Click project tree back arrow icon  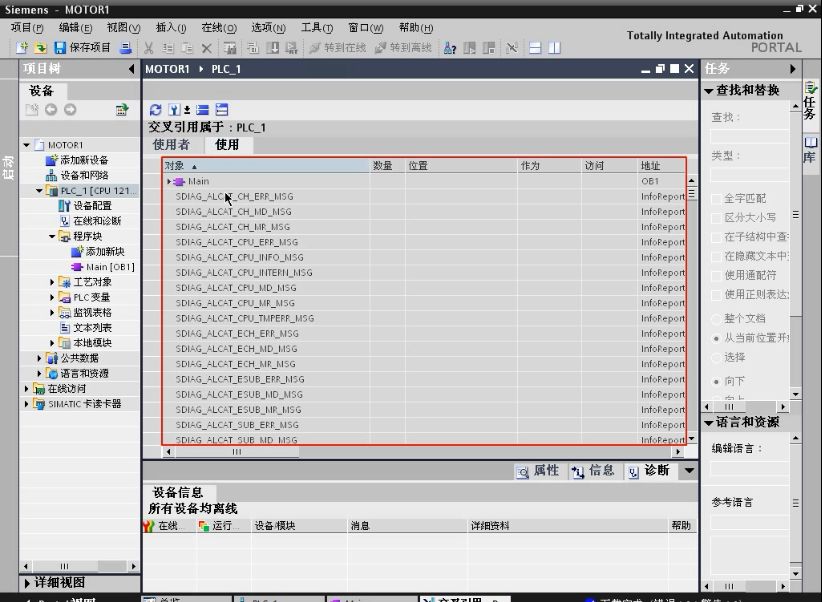coord(51,110)
